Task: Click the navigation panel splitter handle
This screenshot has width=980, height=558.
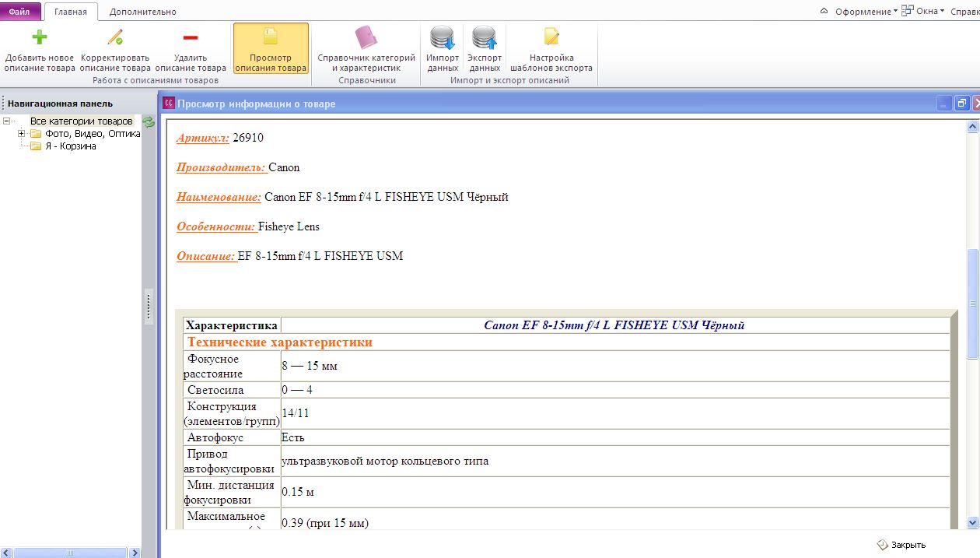Action: [149, 306]
